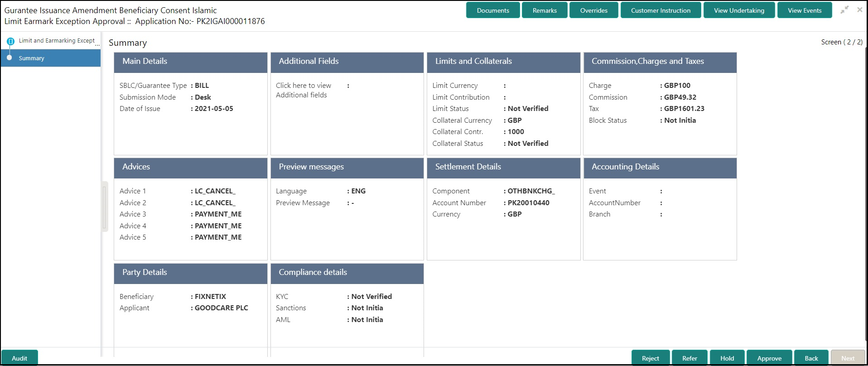Viewport: 868px width, 366px height.
Task: Select Tax value GBP1601.23
Action: 684,109
